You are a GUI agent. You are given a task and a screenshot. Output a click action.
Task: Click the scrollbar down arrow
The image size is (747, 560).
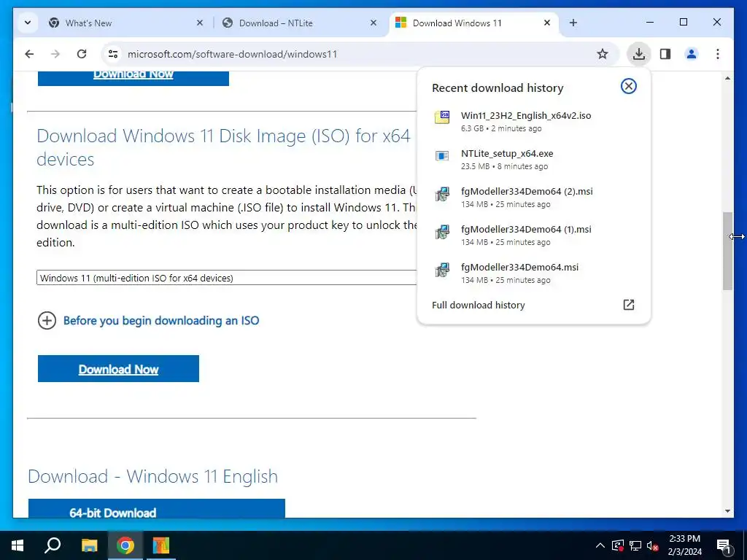coord(727,511)
